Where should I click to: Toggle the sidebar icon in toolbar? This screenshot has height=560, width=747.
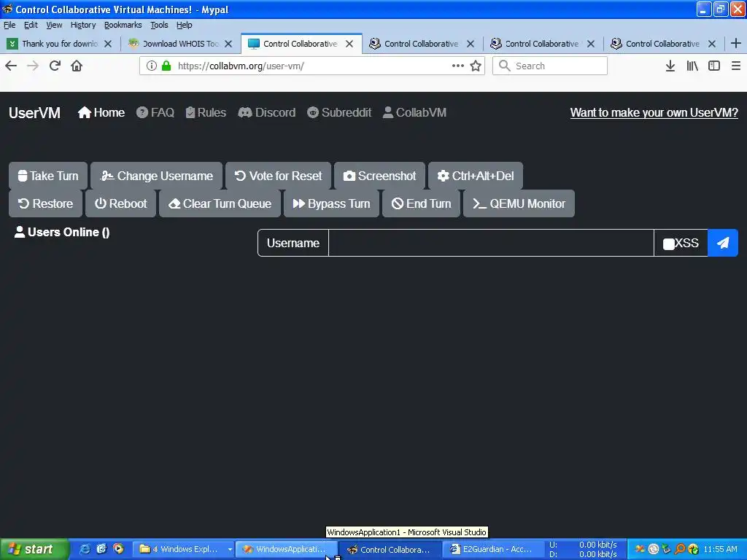coord(714,66)
